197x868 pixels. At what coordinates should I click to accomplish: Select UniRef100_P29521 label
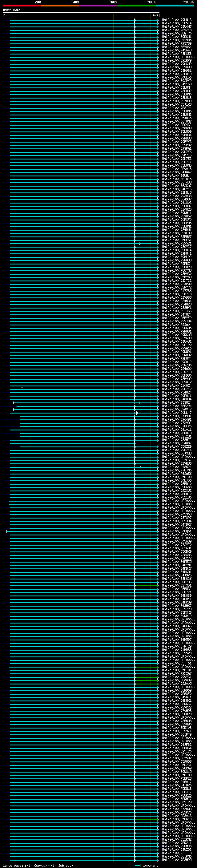[x=177, y=243]
